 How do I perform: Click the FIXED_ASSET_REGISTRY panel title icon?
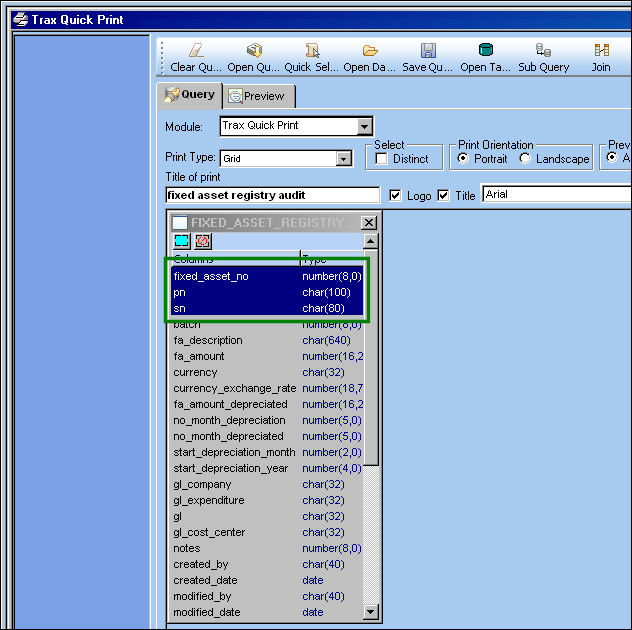pos(180,222)
